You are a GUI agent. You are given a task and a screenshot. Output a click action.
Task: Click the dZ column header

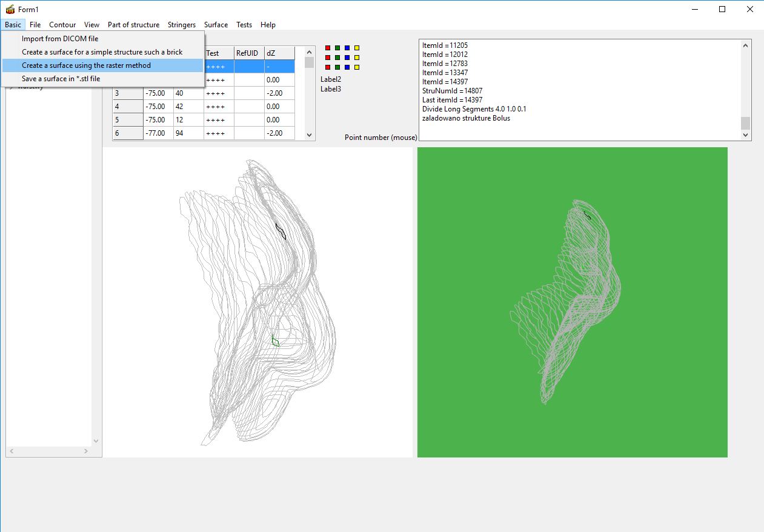tap(279, 53)
